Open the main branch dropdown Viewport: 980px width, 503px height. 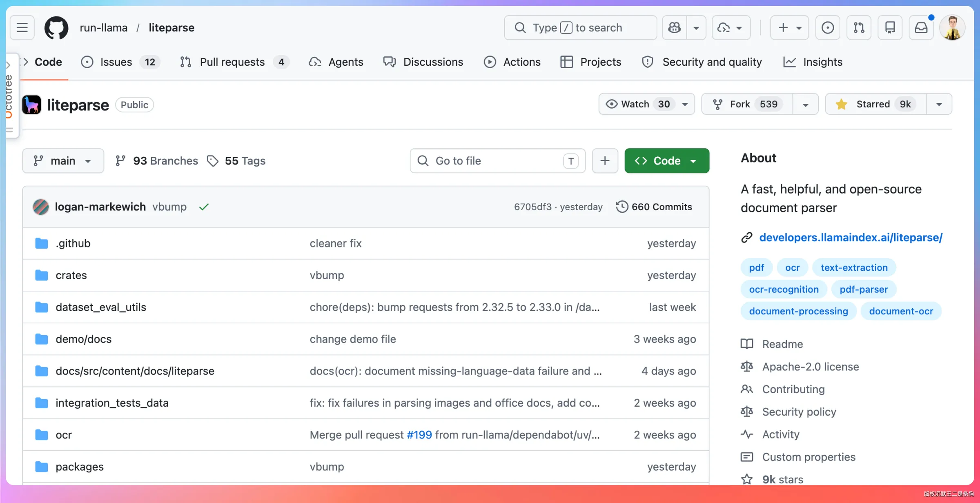coord(63,161)
